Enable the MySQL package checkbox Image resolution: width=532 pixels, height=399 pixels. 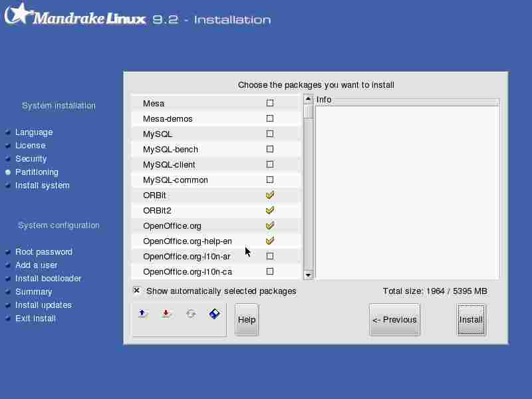(x=270, y=134)
